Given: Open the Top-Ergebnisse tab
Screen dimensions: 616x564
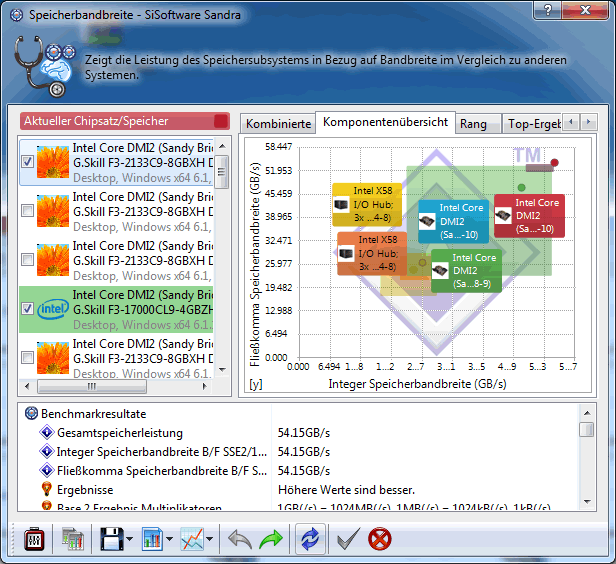Looking at the screenshot, I should click(x=534, y=124).
